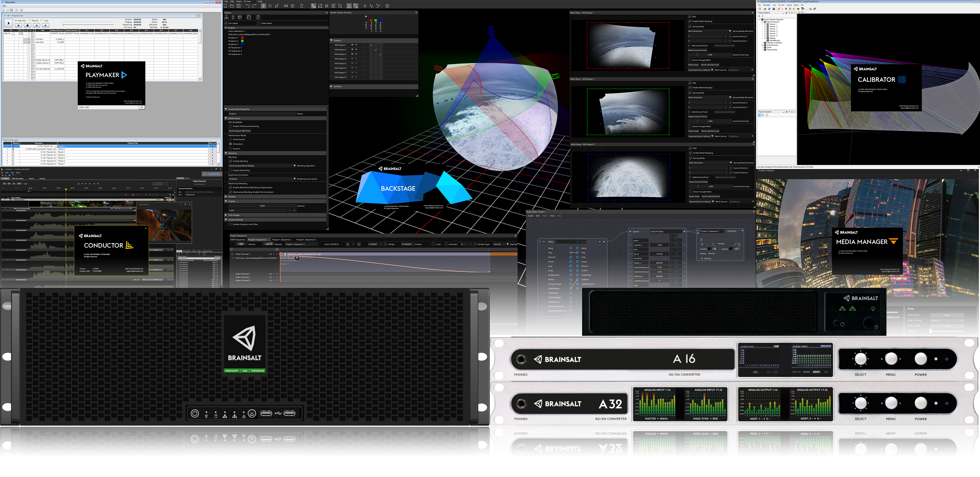Select the Main Show row title
Screen dimensions: 980x477
pos(40,42)
